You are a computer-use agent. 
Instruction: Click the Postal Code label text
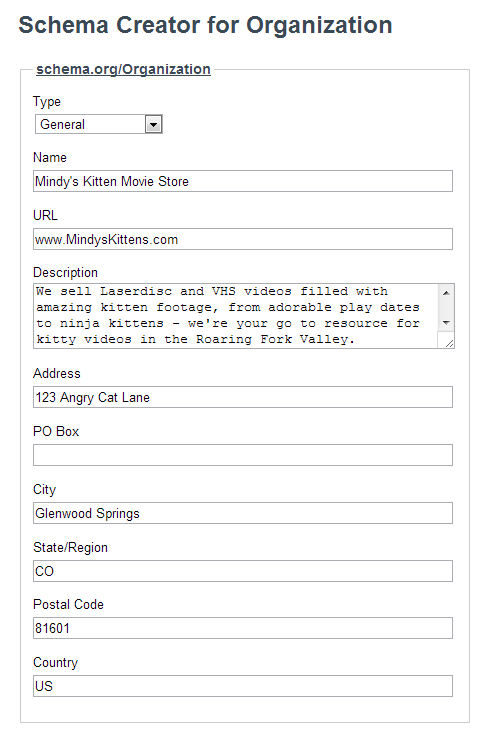(x=68, y=604)
